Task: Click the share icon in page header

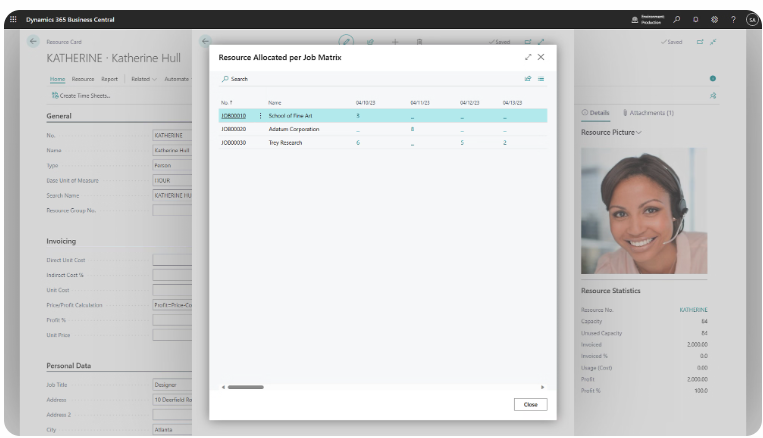Action: pyautogui.click(x=370, y=42)
